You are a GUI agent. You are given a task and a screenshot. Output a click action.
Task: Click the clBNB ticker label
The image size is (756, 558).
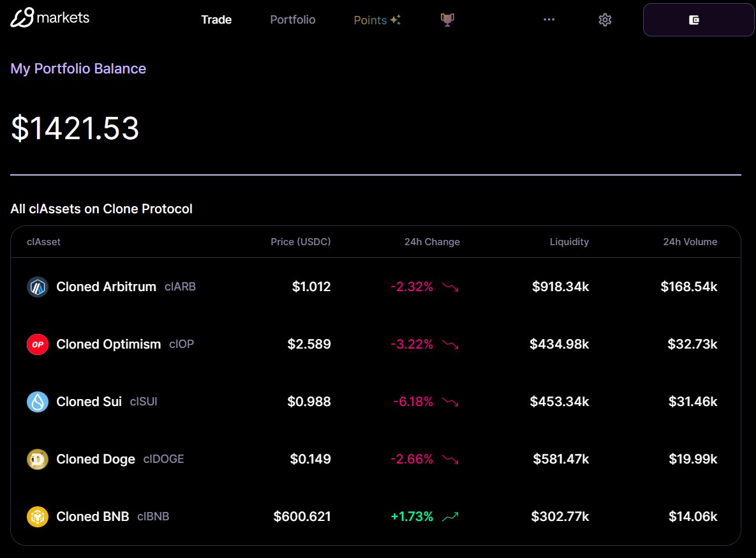point(153,517)
